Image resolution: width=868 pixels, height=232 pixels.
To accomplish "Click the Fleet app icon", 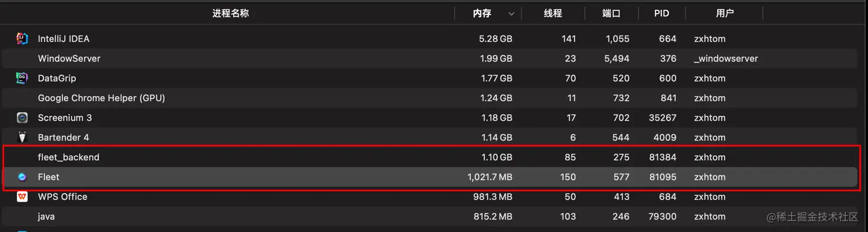I will click(22, 177).
